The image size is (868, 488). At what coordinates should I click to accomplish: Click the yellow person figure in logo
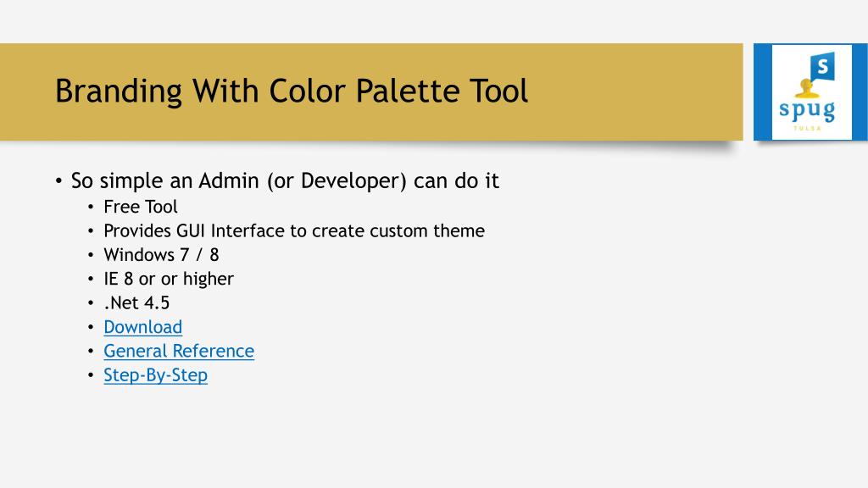coord(806,90)
